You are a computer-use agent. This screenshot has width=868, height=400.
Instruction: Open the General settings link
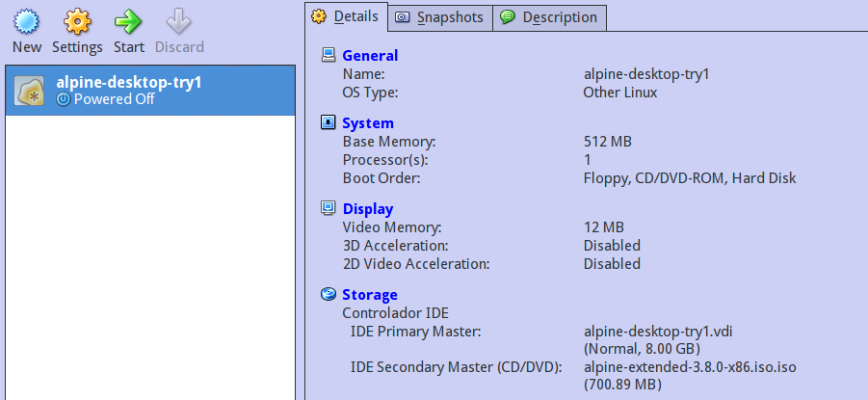point(370,55)
